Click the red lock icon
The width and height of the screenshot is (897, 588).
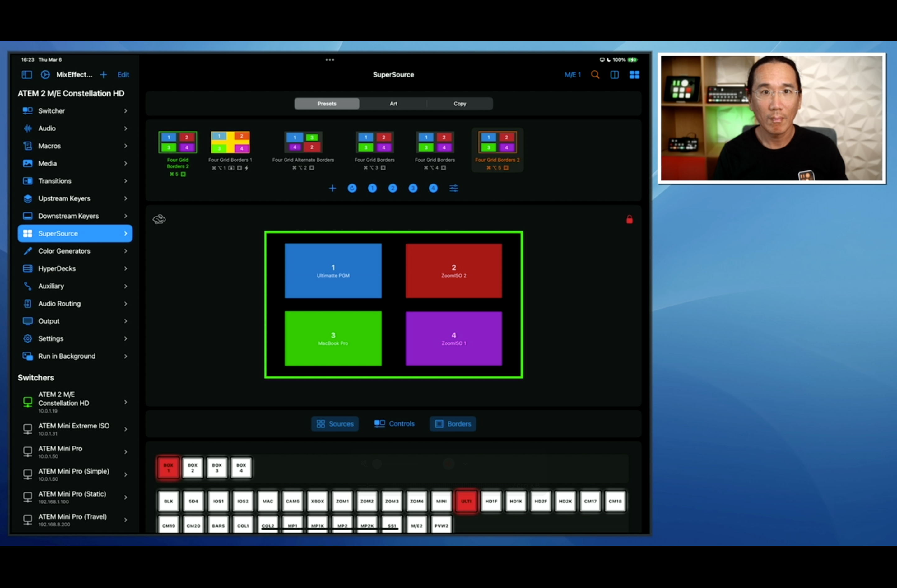click(630, 219)
